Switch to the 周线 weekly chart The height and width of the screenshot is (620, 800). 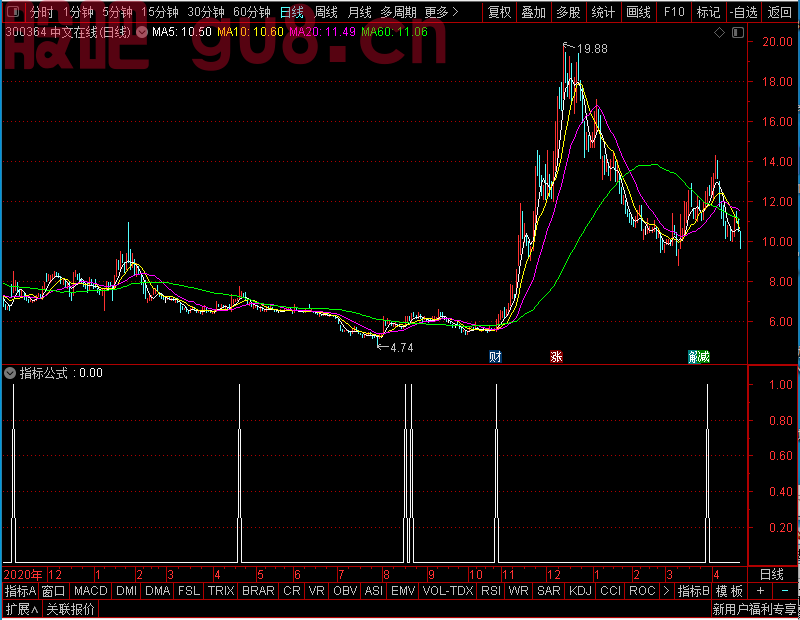pos(326,12)
